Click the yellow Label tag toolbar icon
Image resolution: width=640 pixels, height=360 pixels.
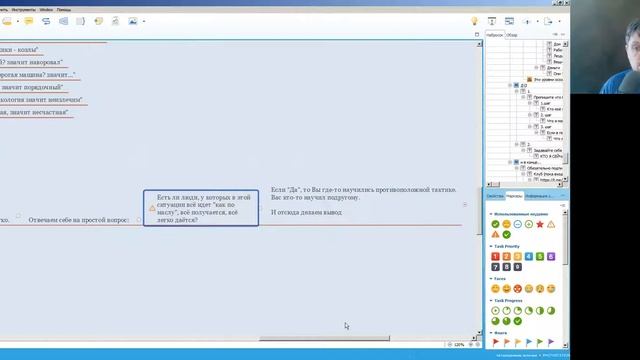98,21
